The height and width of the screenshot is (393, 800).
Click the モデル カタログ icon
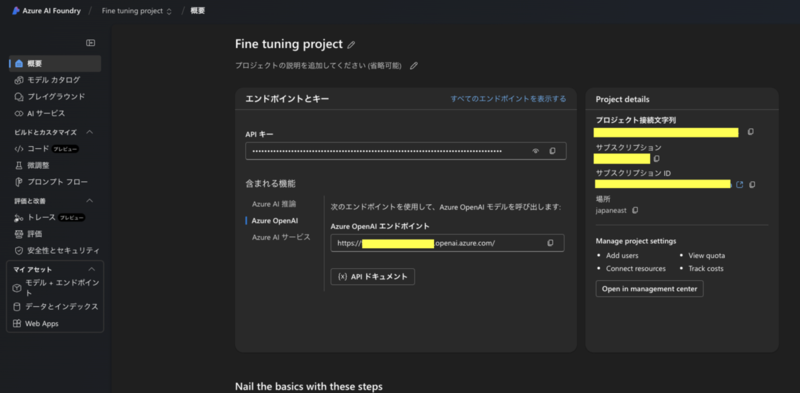[19, 80]
